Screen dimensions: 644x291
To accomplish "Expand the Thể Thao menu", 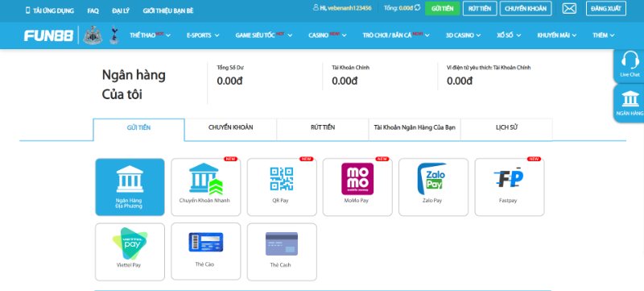I will point(150,35).
